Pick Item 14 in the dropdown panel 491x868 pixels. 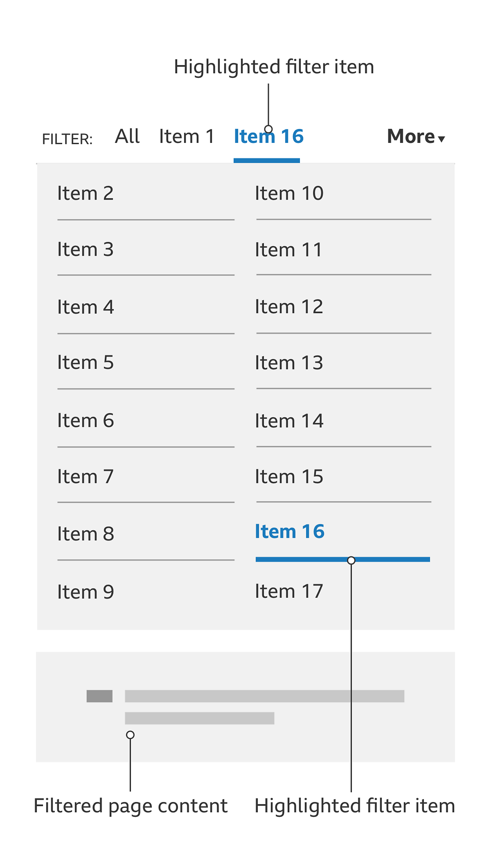tap(289, 421)
